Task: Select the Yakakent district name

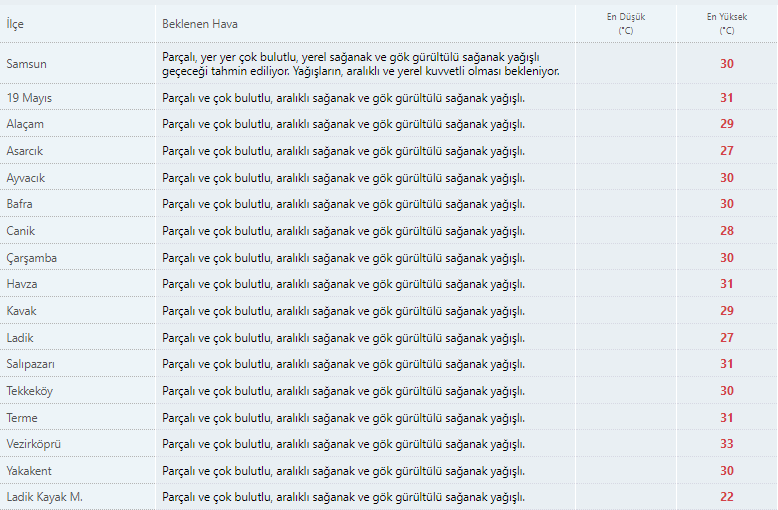Action: coord(29,471)
